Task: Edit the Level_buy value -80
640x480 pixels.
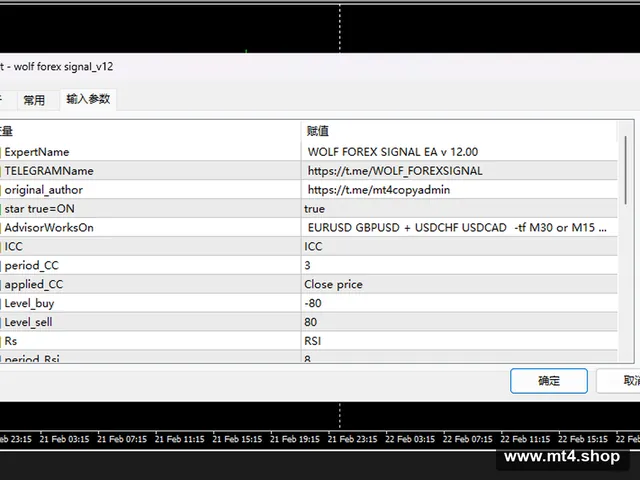Action: click(459, 303)
